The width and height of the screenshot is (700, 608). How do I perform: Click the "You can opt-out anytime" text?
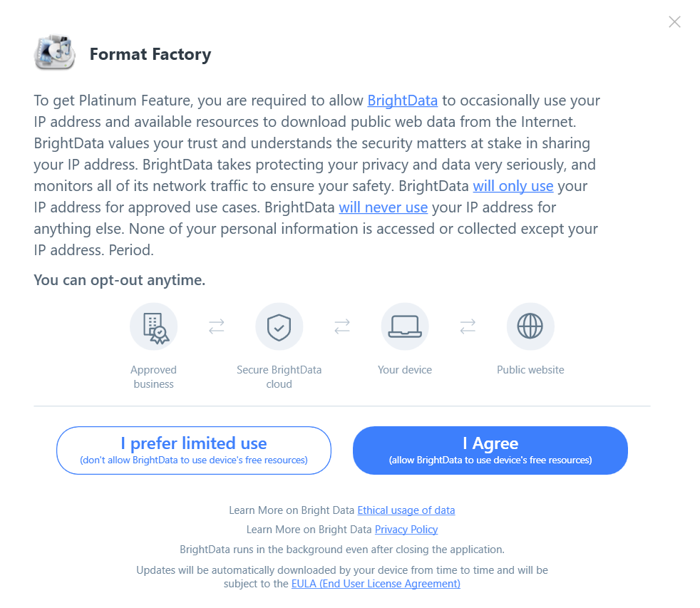120,280
